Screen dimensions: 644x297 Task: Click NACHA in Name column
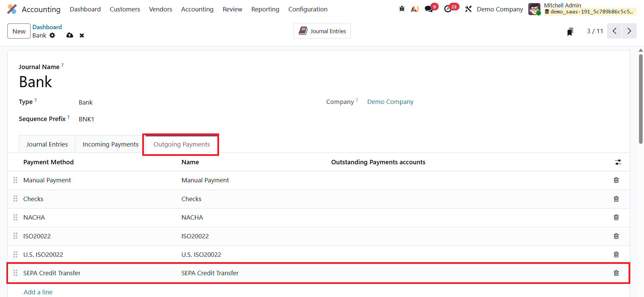[x=192, y=217]
